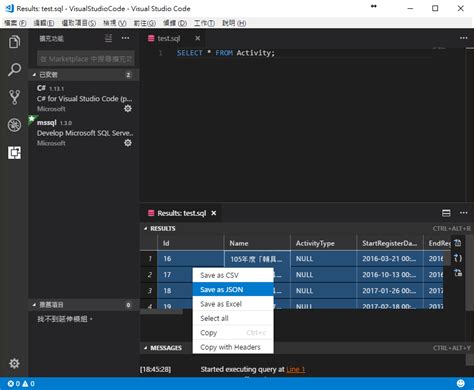Choose Save as CSV from context menu
474x390 pixels.
click(x=233, y=275)
